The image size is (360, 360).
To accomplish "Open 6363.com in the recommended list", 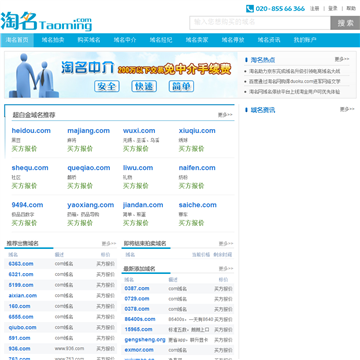I will [21, 264].
